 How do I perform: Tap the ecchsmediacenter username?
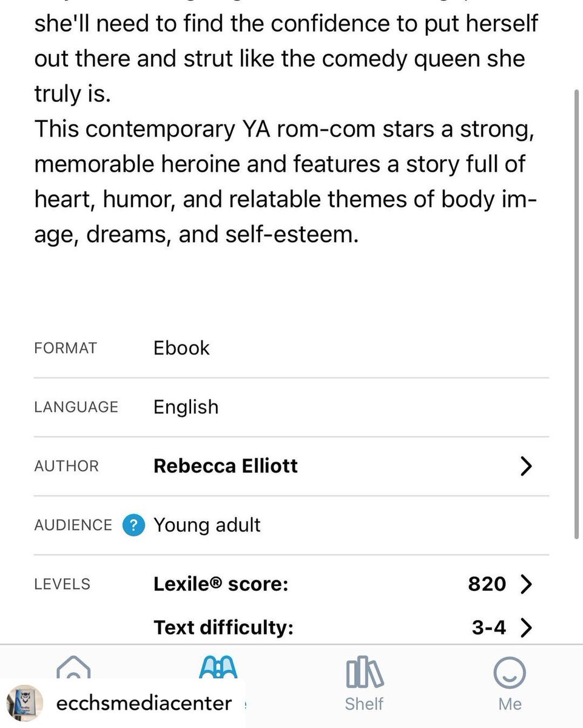point(143,703)
